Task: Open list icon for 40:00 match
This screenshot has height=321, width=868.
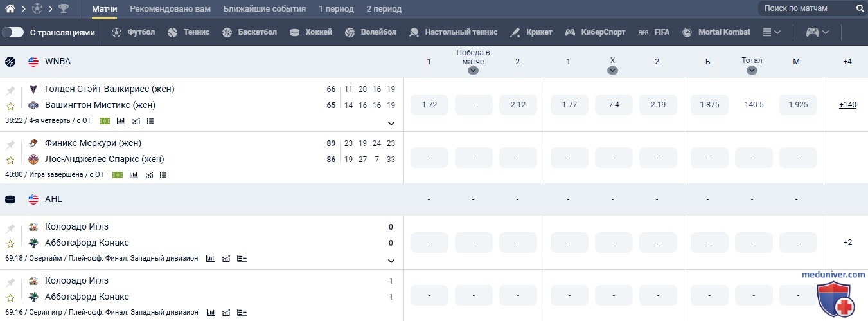Action: (x=163, y=174)
